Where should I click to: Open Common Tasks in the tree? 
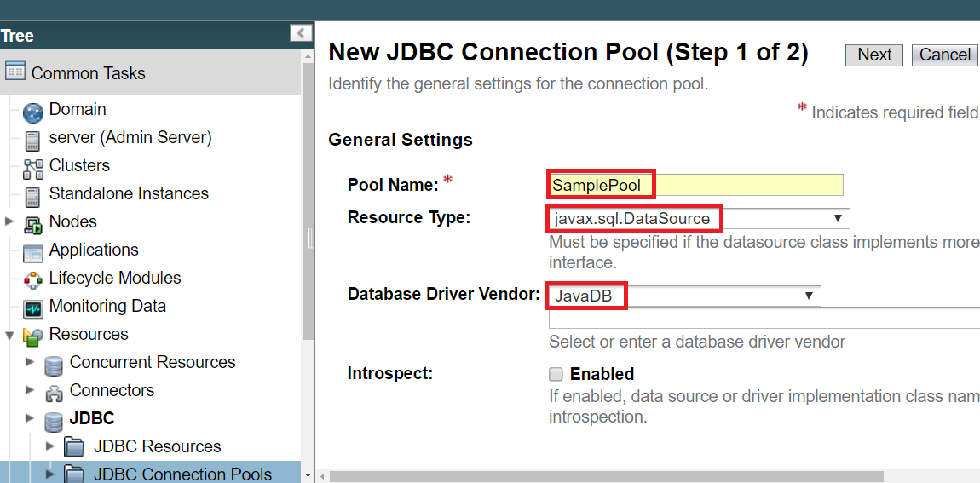pos(88,73)
